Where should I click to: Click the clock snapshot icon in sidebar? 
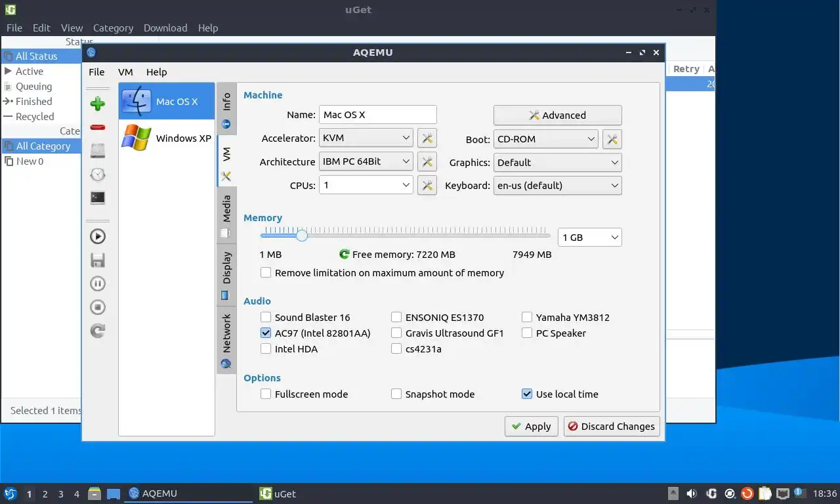98,174
